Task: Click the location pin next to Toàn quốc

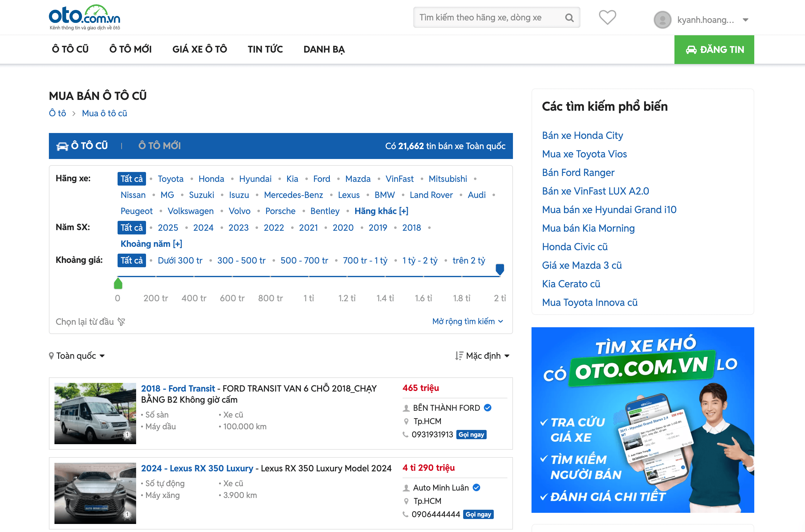Action: pos(51,356)
